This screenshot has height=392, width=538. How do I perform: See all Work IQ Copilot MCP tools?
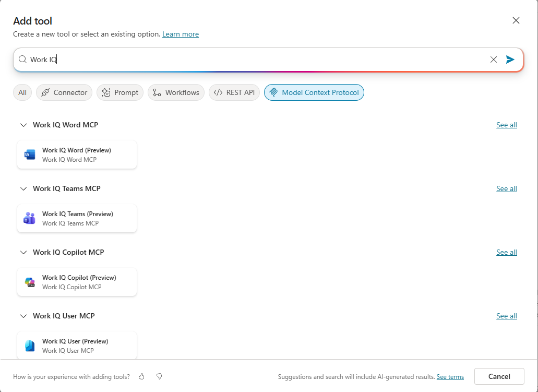507,252
